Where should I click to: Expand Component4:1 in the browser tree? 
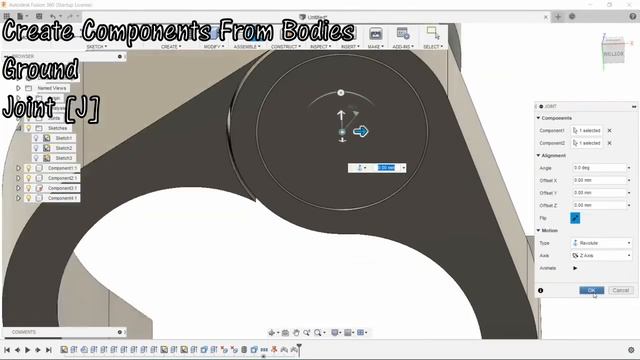(18, 198)
